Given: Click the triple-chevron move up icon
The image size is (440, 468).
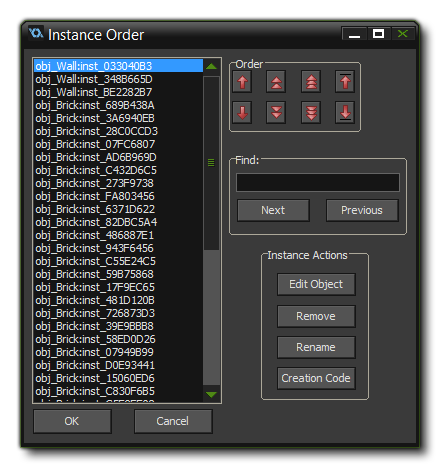Looking at the screenshot, I should [311, 82].
